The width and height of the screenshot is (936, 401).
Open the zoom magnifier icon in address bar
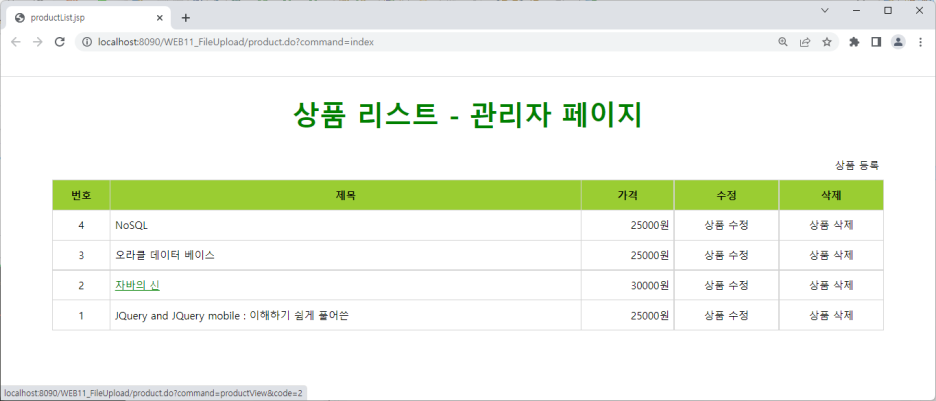783,42
